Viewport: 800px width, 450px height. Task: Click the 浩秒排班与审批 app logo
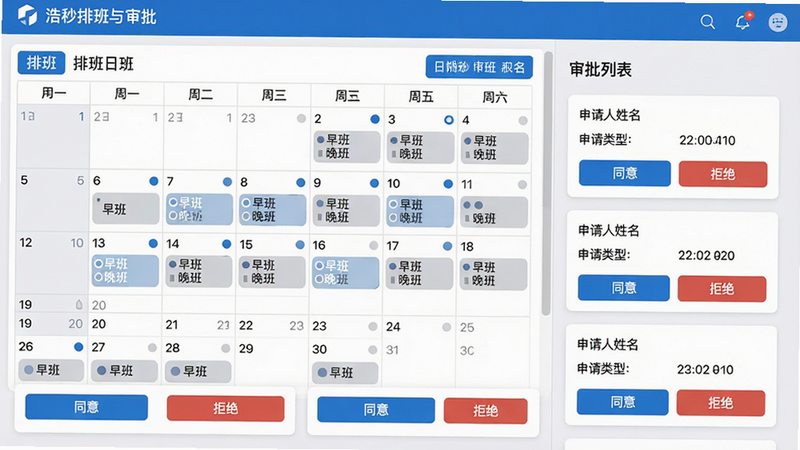point(28,15)
